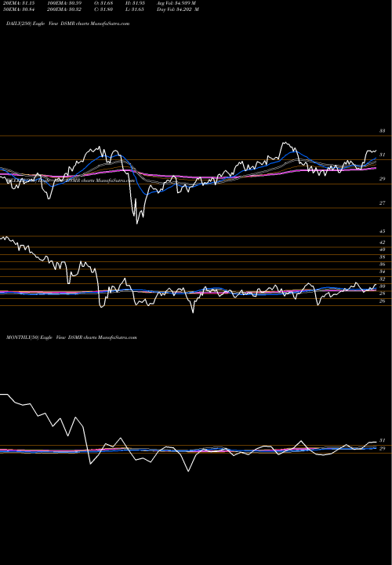Click the 30 price label on weekly chart
392x565 pixels.
pyautogui.click(x=382, y=286)
